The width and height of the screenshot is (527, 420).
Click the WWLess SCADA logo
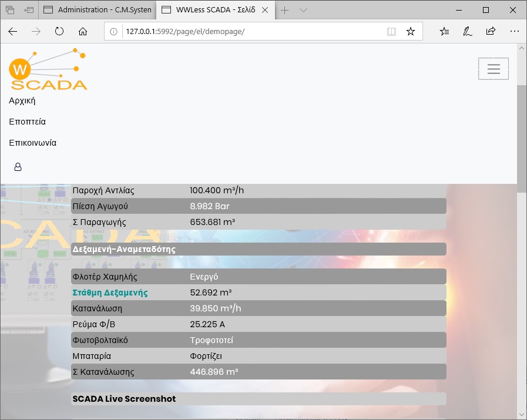click(48, 70)
